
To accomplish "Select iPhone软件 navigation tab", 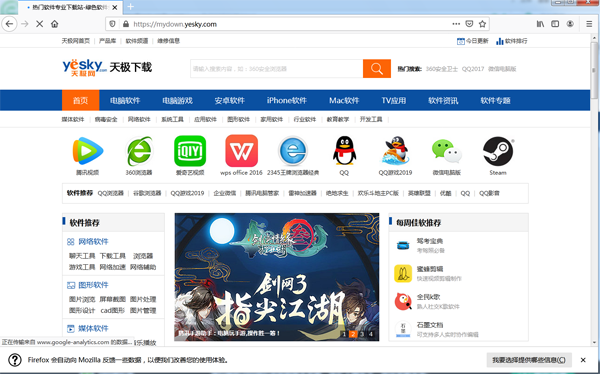I will pos(287,100).
